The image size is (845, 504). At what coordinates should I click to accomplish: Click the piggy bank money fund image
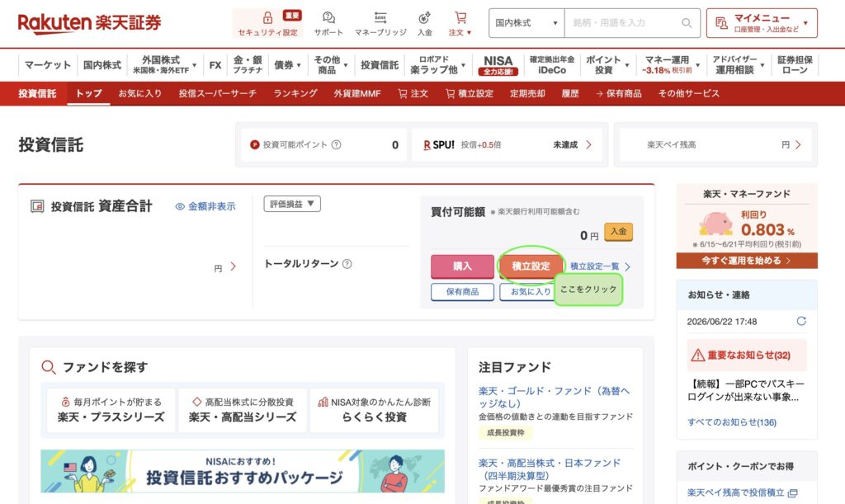click(715, 223)
